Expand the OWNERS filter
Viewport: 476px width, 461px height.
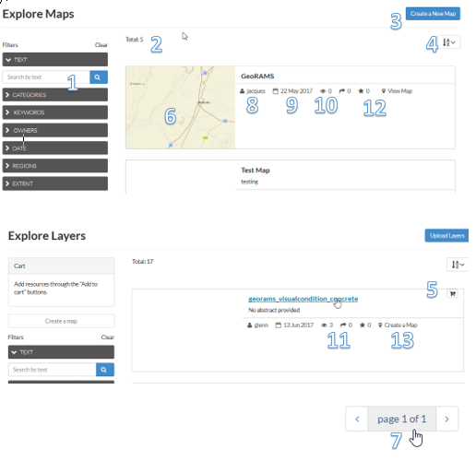(x=55, y=130)
